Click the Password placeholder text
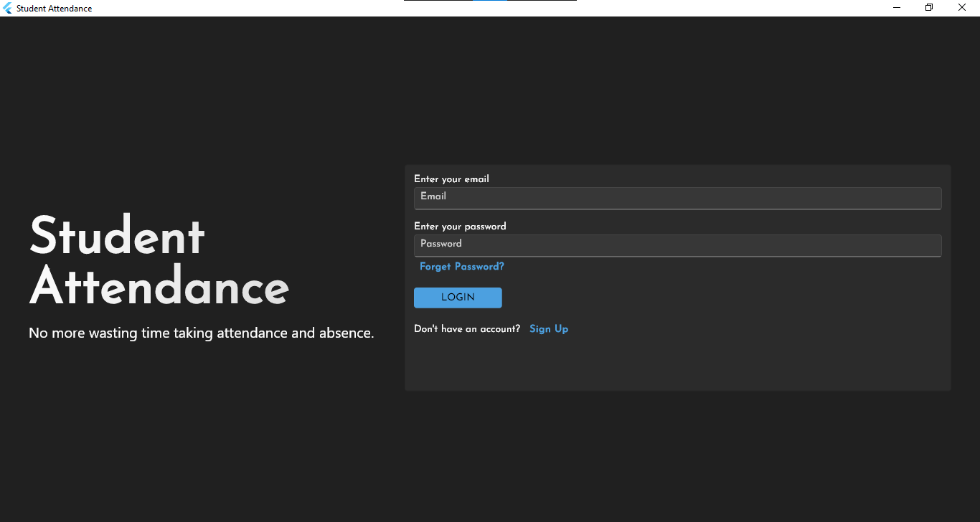The height and width of the screenshot is (522, 980). (441, 243)
